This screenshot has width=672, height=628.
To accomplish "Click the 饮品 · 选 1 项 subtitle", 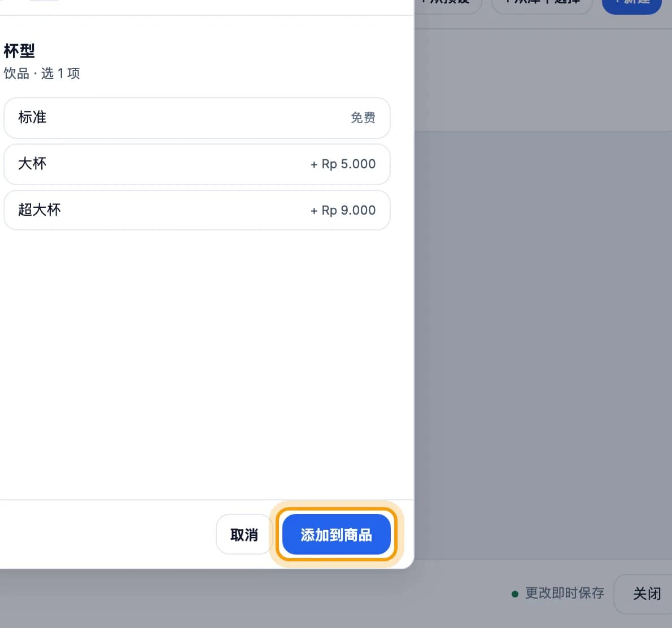I will pos(42,73).
